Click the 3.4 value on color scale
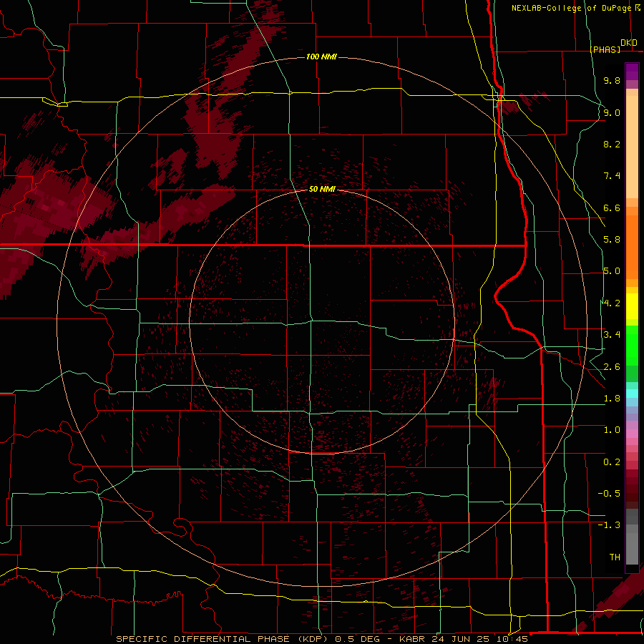The height and width of the screenshot is (644, 644). pos(612,335)
